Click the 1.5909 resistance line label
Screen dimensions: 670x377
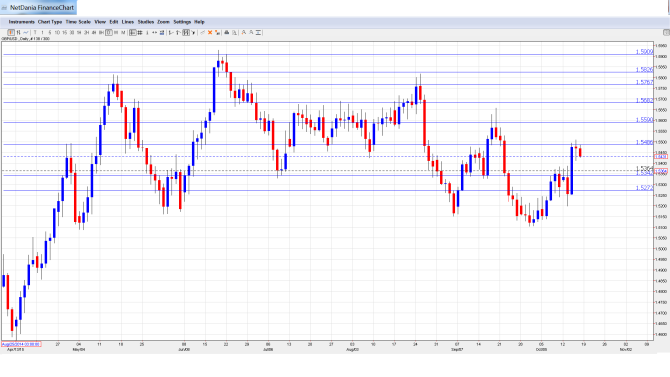[x=644, y=52]
